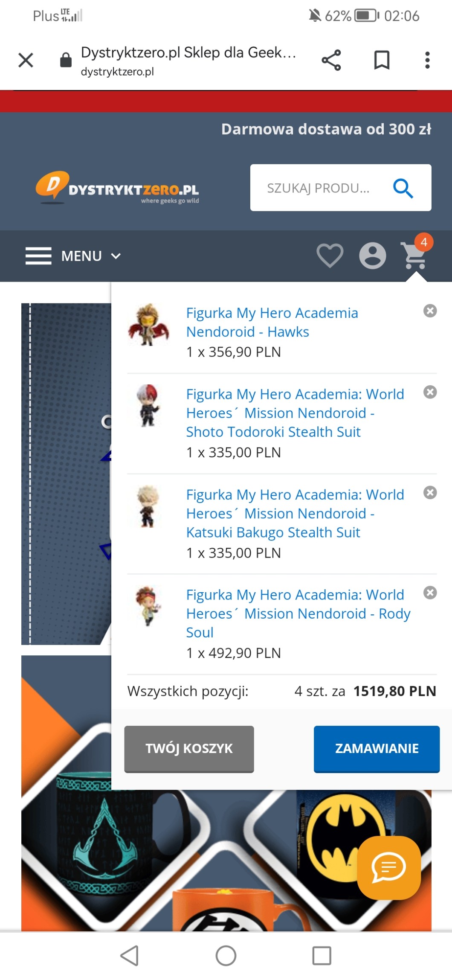Share the page via share icon
The width and height of the screenshot is (452, 980).
click(331, 60)
